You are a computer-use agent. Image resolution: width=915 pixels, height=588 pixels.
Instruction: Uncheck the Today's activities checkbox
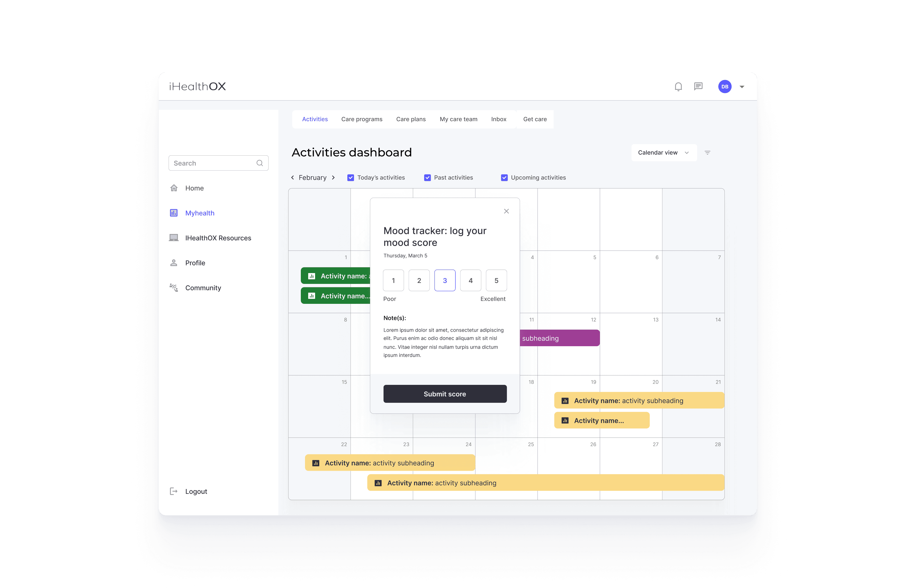click(351, 177)
